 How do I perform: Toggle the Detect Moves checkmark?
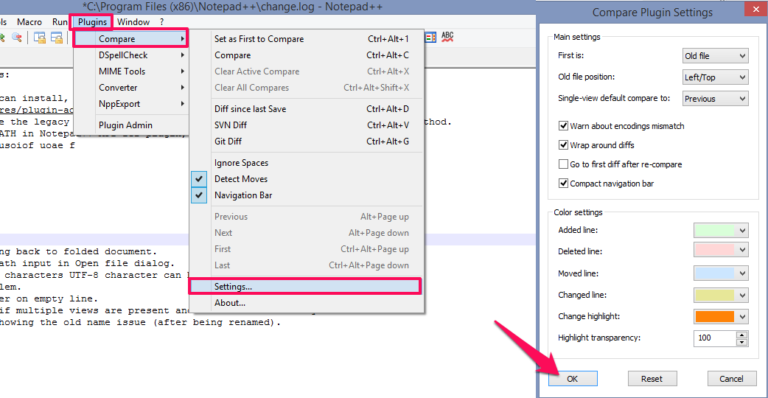[x=198, y=179]
